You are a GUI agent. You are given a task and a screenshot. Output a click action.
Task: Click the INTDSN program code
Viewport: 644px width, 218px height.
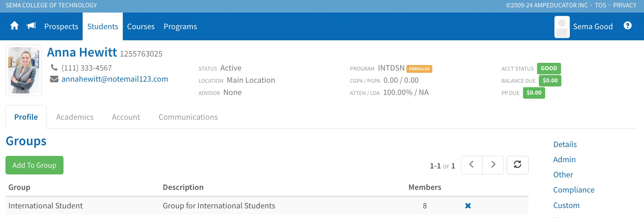[x=391, y=68]
